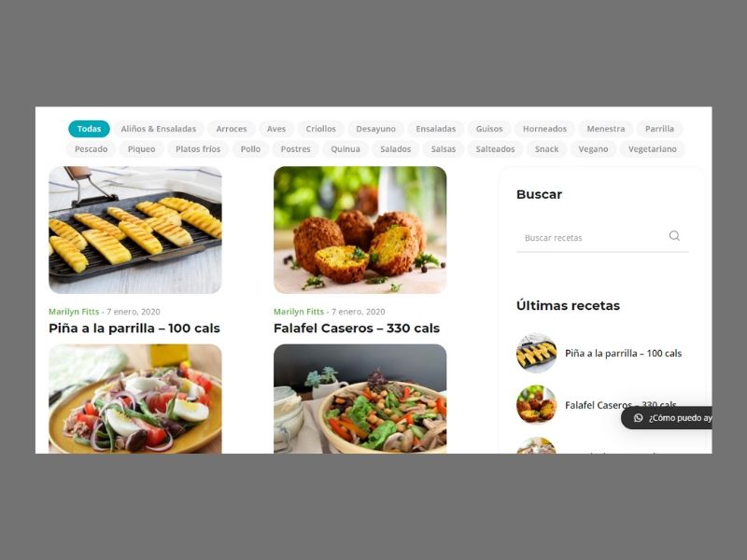
Task: Filter recipes by Vegano
Action: pyautogui.click(x=593, y=149)
